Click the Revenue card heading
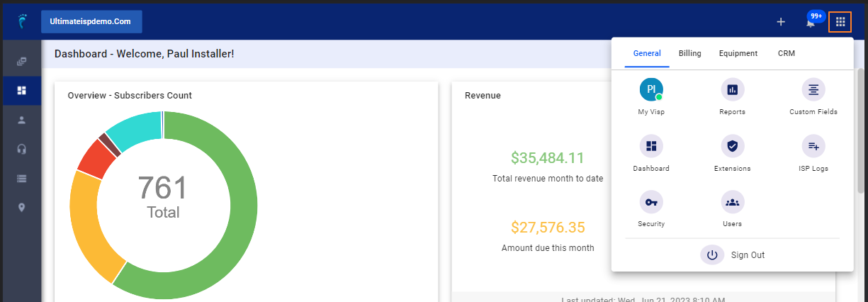868x302 pixels. (x=483, y=95)
